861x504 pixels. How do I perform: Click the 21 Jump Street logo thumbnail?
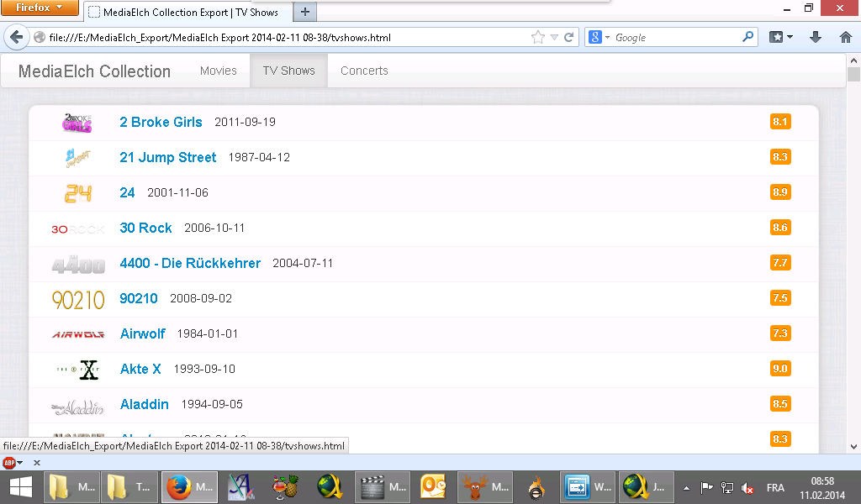pos(77,158)
